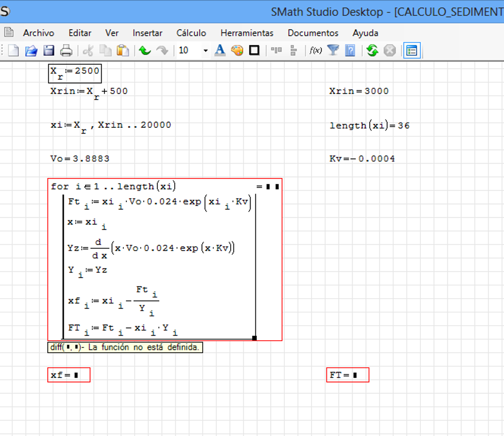This screenshot has height=436, width=504.
Task: Pick background color with the palette icon
Action: tap(237, 50)
